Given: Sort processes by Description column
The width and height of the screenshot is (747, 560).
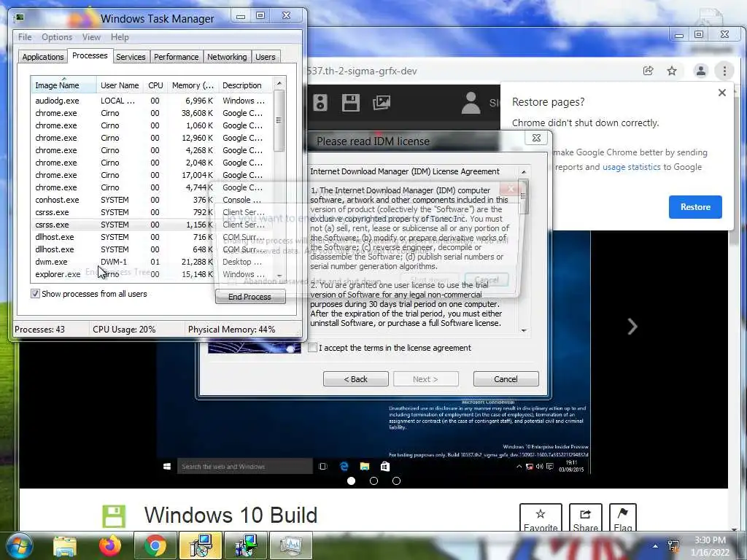Looking at the screenshot, I should click(245, 85).
